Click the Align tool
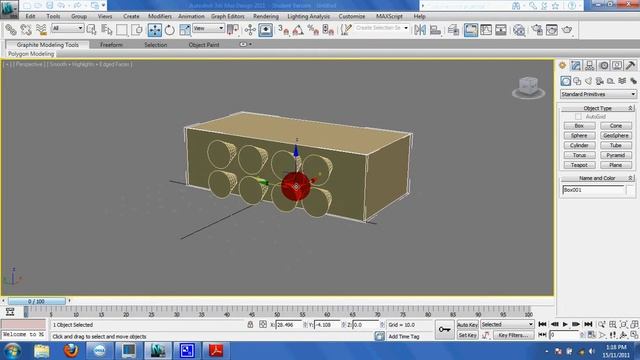Image resolution: width=640 pixels, height=360 pixels. (436, 29)
